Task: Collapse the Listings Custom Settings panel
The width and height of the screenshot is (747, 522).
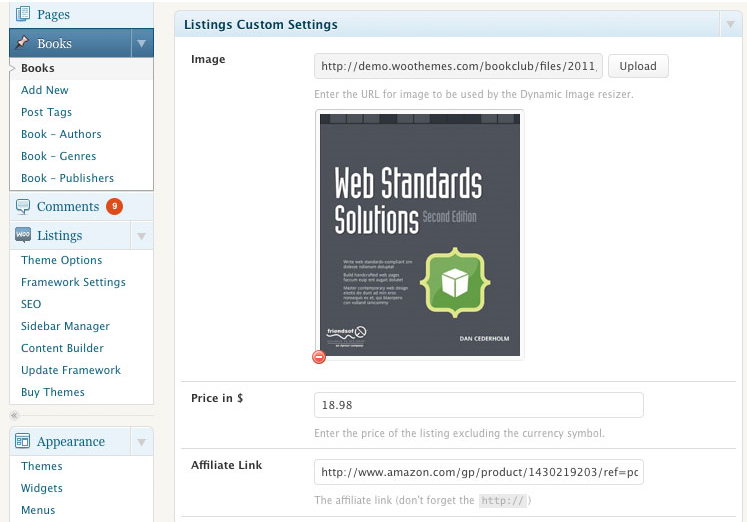Action: 730,24
